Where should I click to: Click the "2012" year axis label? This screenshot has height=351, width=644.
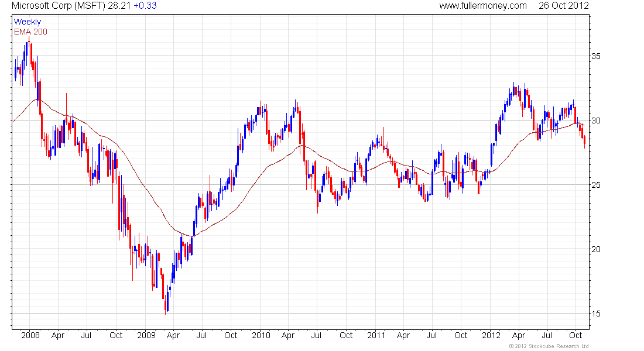click(x=491, y=335)
